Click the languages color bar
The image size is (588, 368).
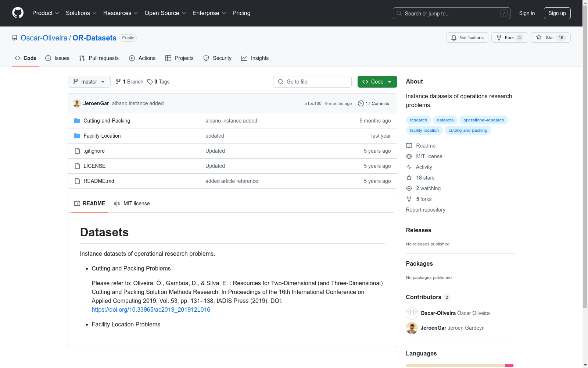click(x=460, y=365)
